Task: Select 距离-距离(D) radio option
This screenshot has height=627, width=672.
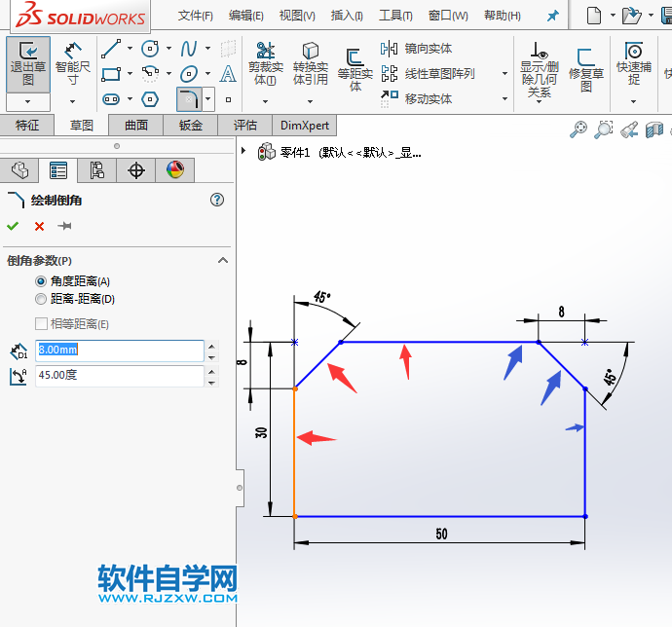Action: pos(75,299)
